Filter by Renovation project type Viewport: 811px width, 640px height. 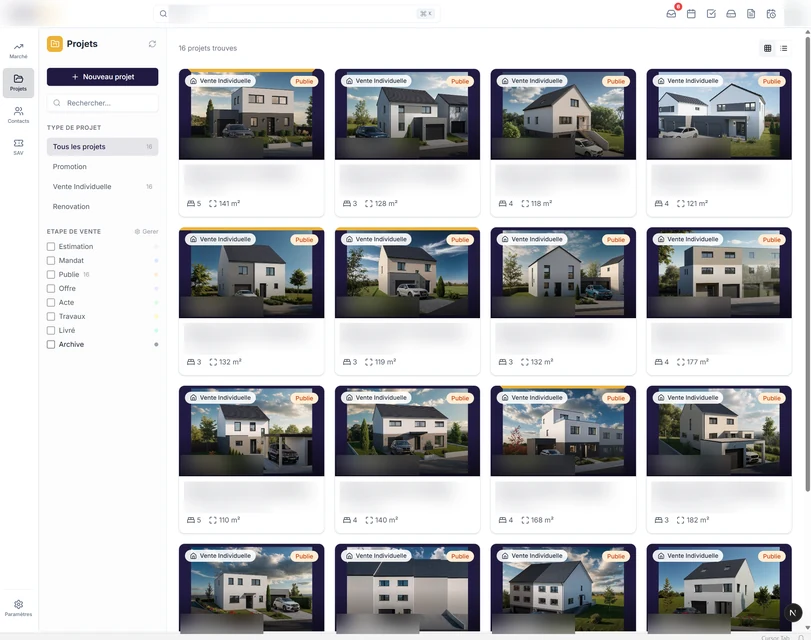[102, 206]
